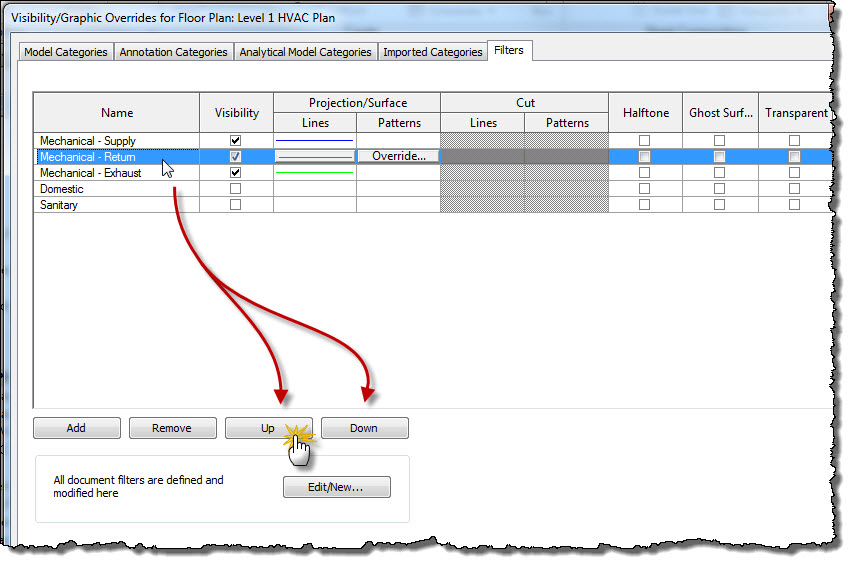Enable Halftone for Mechanical - Return
852x564 pixels.
click(x=644, y=156)
